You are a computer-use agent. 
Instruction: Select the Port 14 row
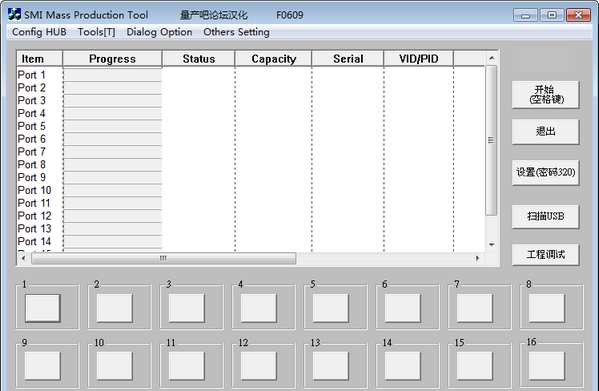click(251, 241)
